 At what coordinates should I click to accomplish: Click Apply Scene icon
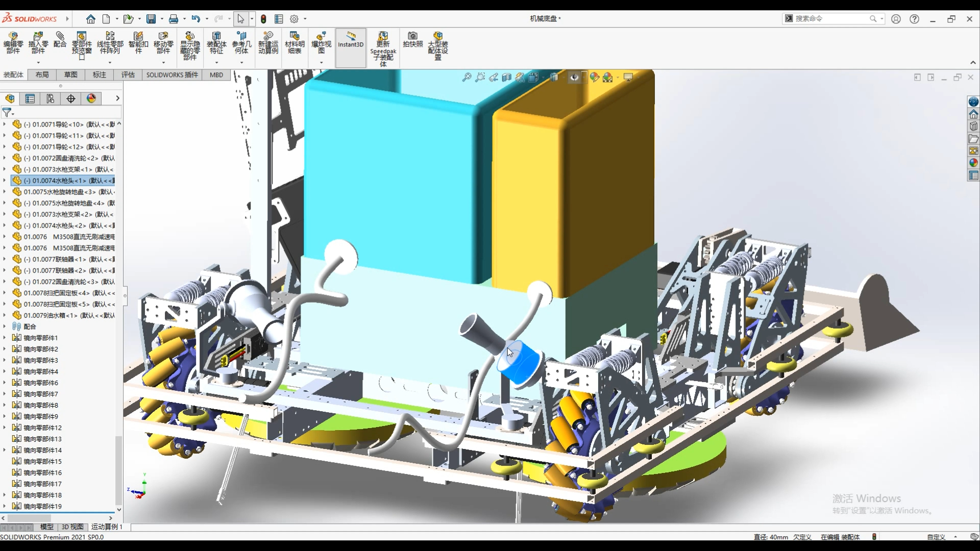point(607,77)
